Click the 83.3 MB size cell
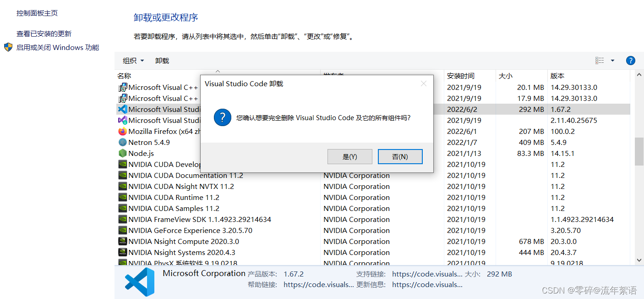Screen dimensions: 644x299 (530, 153)
